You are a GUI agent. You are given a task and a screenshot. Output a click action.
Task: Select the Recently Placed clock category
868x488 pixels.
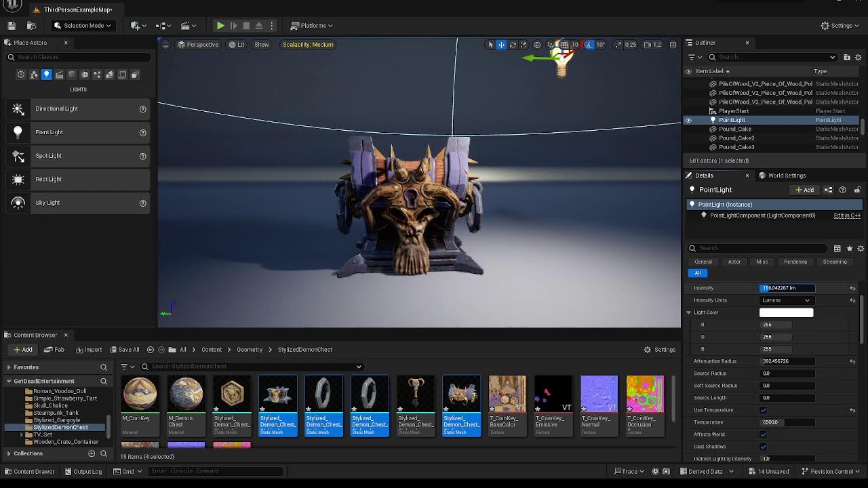point(21,75)
